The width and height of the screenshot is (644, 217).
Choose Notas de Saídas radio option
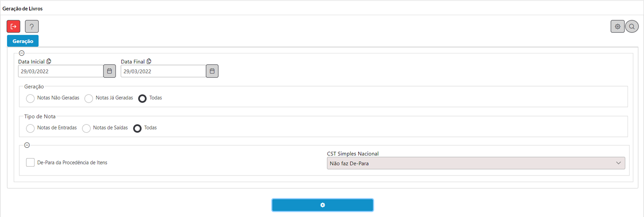[x=86, y=128]
